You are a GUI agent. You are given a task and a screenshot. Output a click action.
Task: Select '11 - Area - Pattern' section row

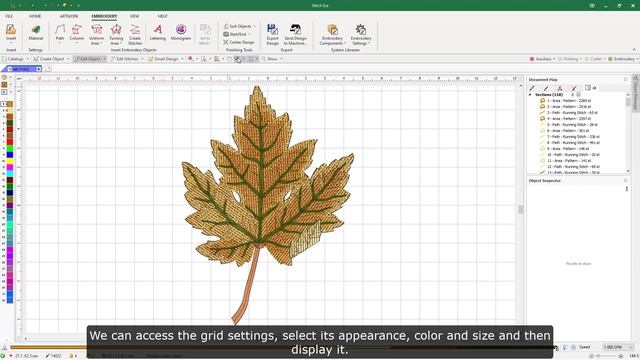565,161
